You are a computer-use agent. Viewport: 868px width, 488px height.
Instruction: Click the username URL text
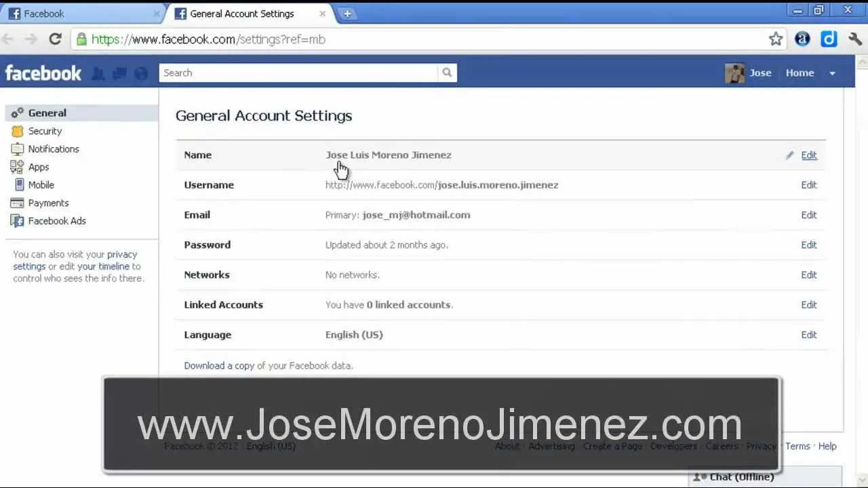coord(442,185)
